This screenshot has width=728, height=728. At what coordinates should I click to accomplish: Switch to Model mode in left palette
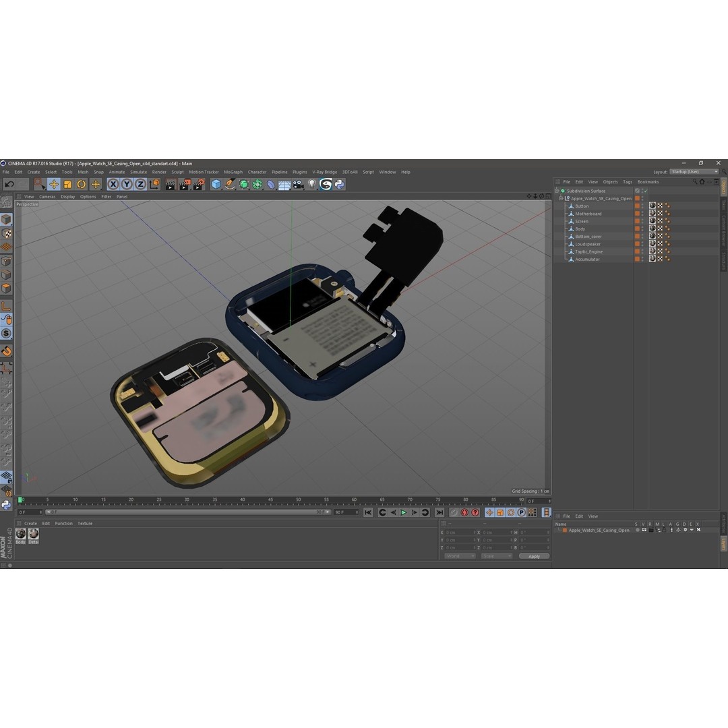[x=6, y=220]
